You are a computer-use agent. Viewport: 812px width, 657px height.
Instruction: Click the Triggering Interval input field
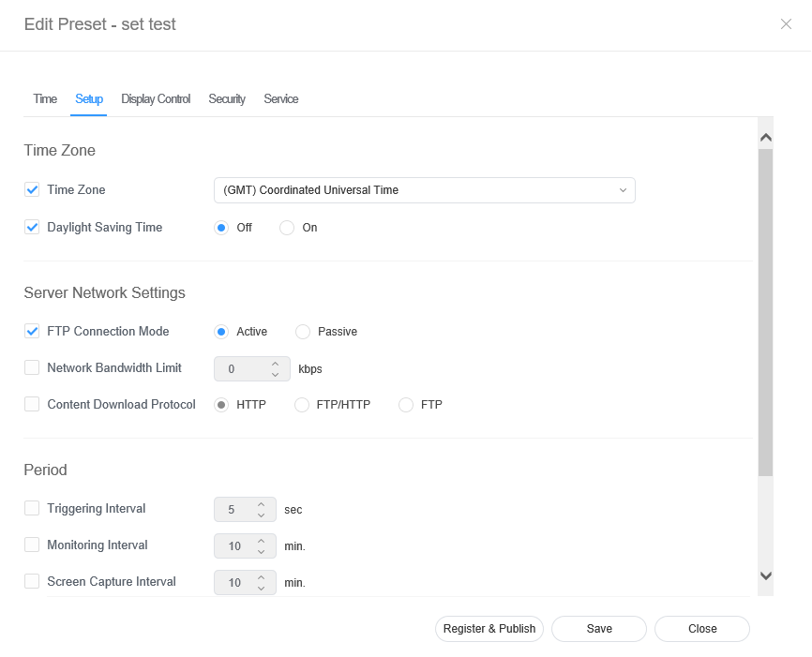tap(233, 510)
